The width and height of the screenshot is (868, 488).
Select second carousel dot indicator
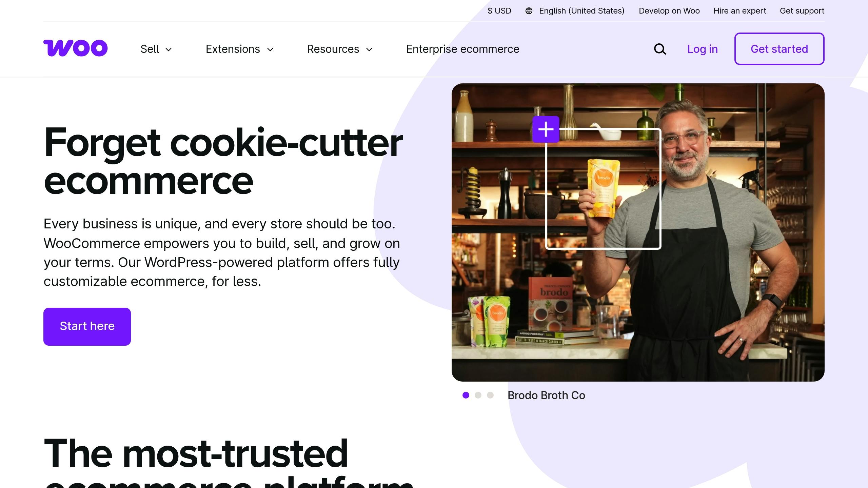[x=478, y=395]
